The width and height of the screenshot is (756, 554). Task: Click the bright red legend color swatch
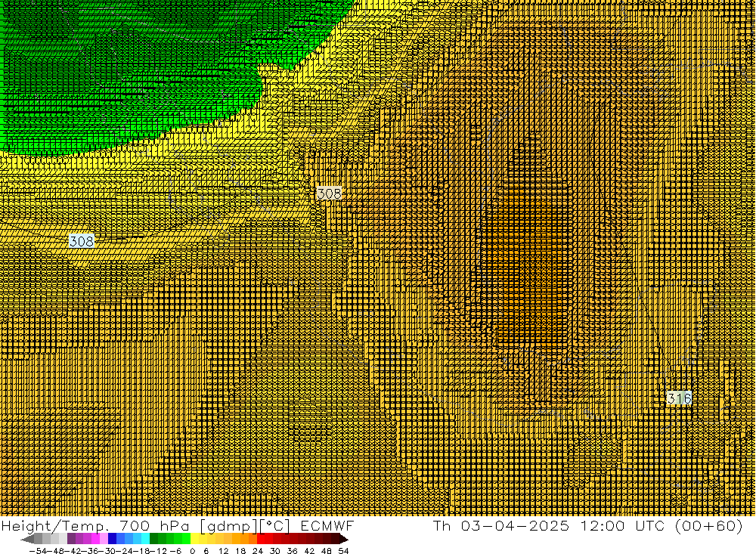261,539
